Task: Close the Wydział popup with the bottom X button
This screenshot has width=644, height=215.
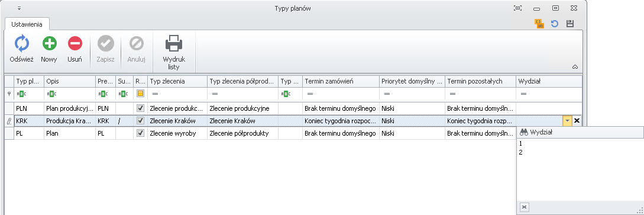Action: [x=524, y=207]
